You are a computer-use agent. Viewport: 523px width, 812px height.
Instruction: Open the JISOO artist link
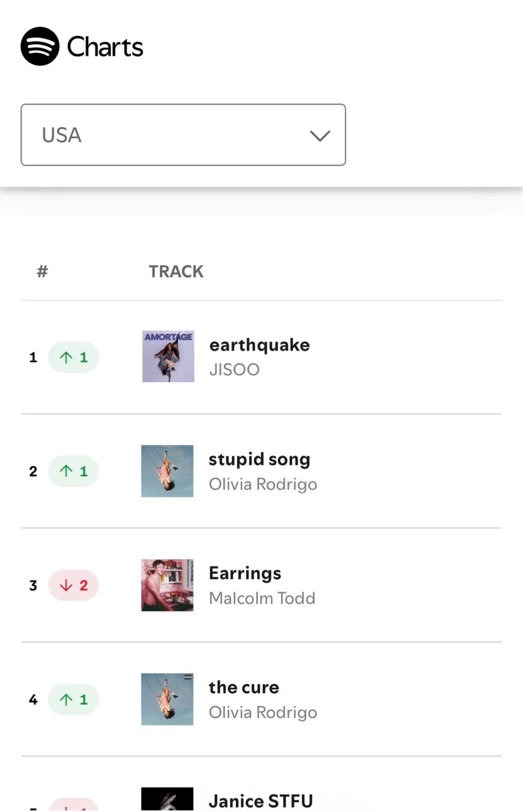pyautogui.click(x=235, y=369)
